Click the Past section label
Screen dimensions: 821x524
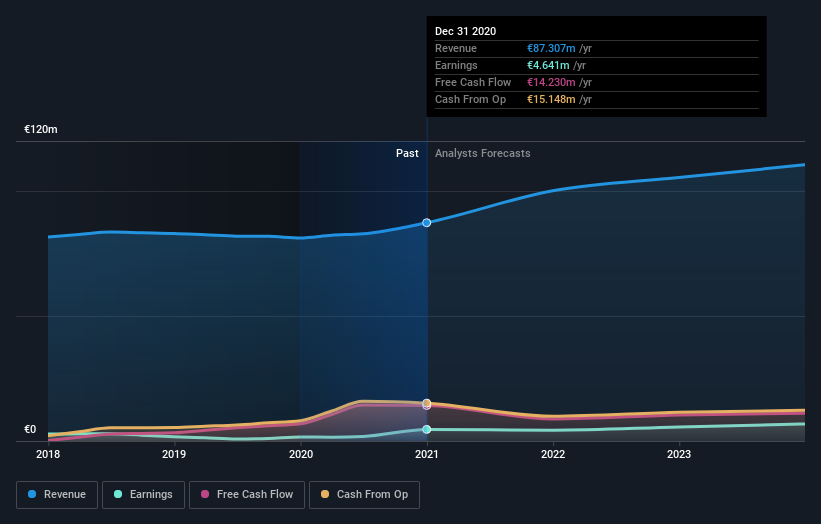pos(407,153)
